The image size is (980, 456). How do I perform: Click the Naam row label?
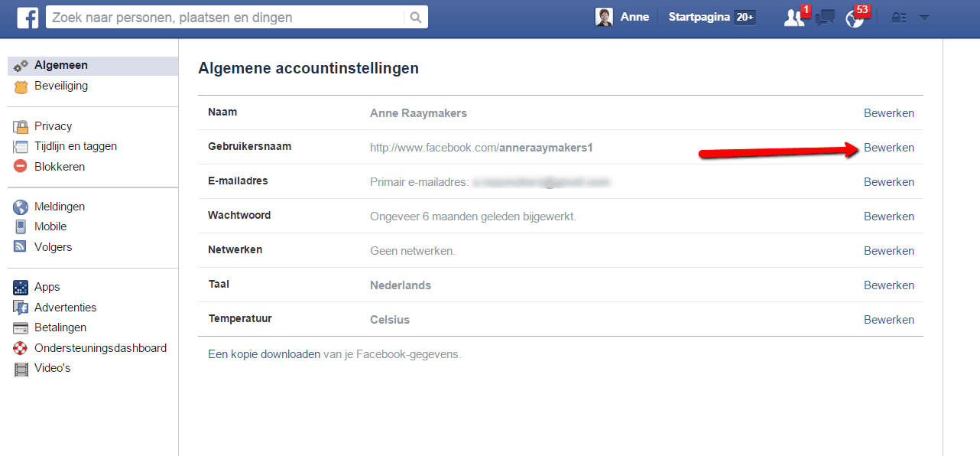[222, 112]
